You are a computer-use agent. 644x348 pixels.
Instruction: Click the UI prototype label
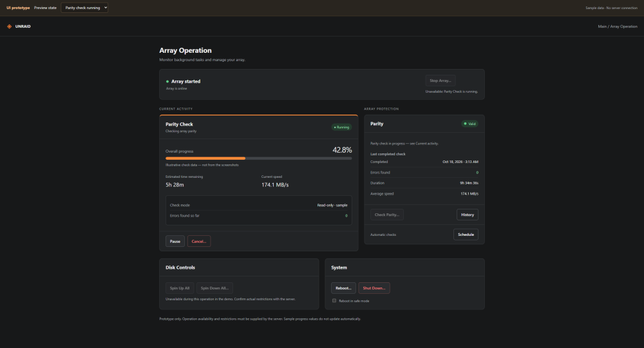(18, 8)
